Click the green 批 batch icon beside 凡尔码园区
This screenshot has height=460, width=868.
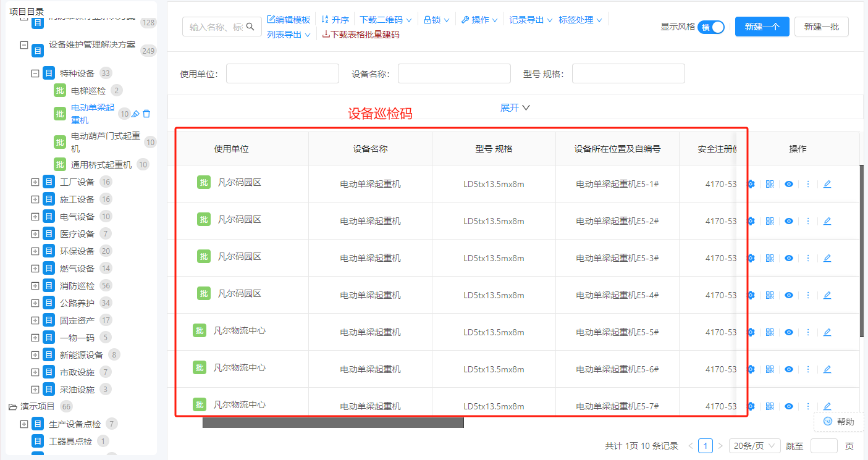204,183
